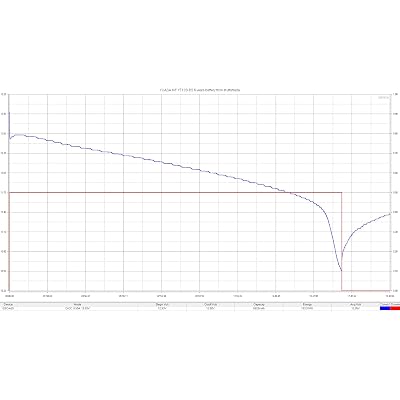400x400 pixels.
Task: Click the chart title text above graph
Action: [200, 90]
